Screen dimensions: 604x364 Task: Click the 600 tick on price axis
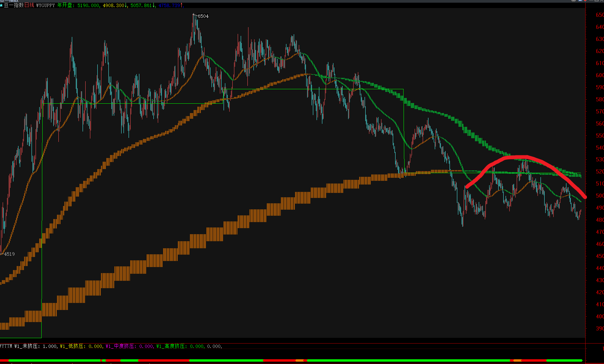[x=599, y=75]
